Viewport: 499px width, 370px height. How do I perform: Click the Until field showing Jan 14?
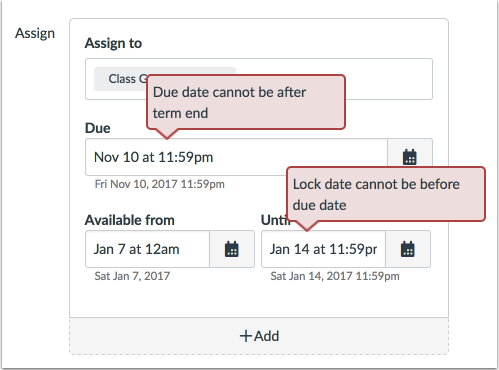pyautogui.click(x=323, y=249)
